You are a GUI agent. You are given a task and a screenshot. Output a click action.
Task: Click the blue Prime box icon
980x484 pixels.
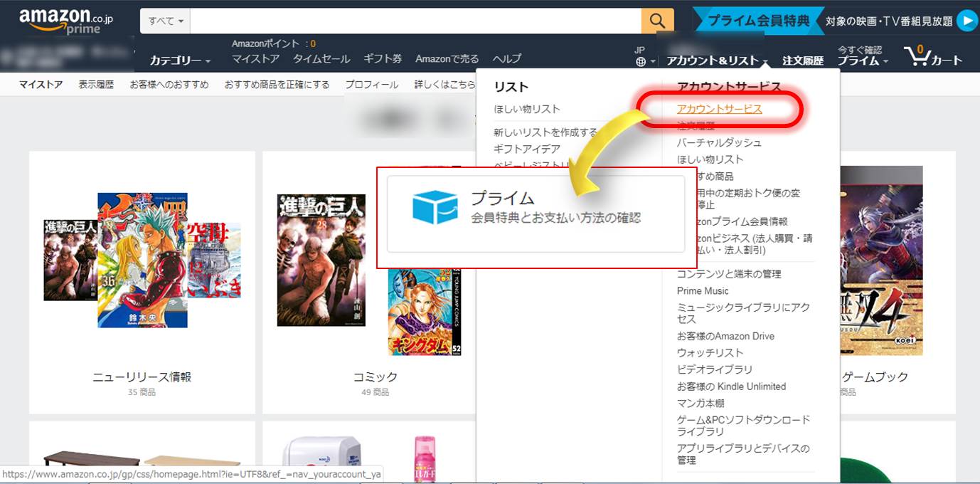(x=435, y=207)
